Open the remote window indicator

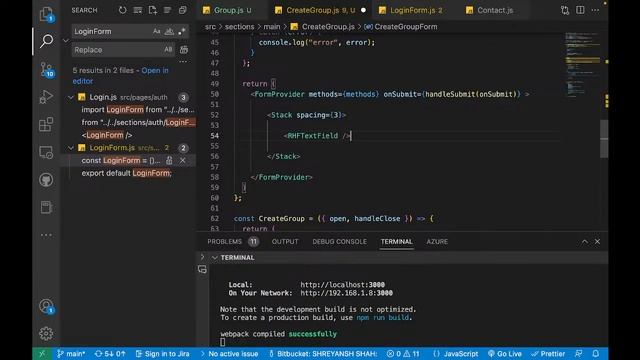[x=42, y=353]
